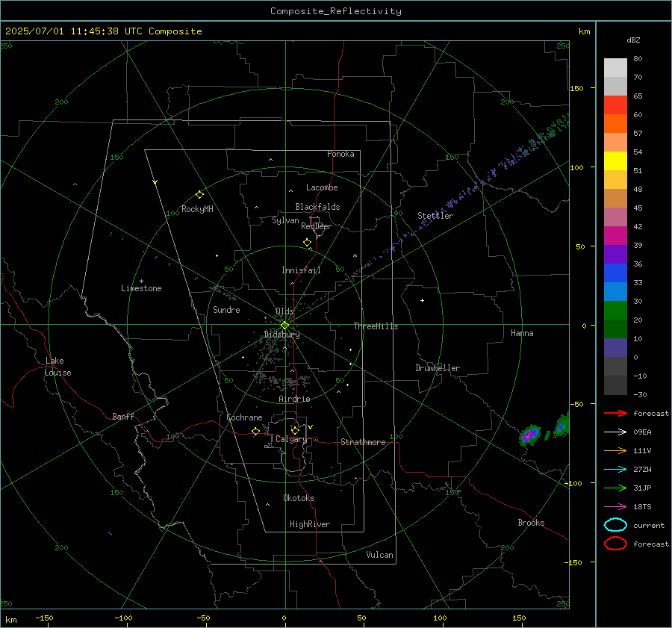This screenshot has width=672, height=628.
Task: Select the Lacombe label
Action: point(322,187)
